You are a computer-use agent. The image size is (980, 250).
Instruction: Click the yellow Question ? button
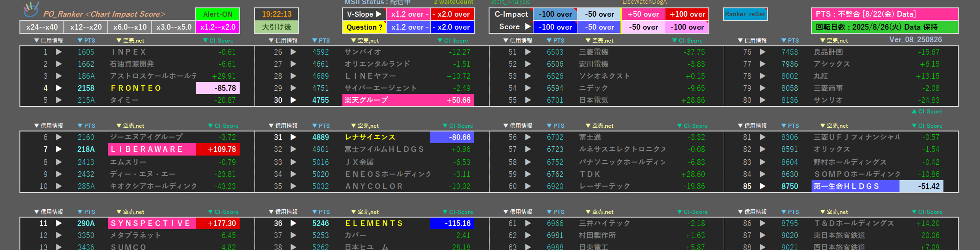364,27
